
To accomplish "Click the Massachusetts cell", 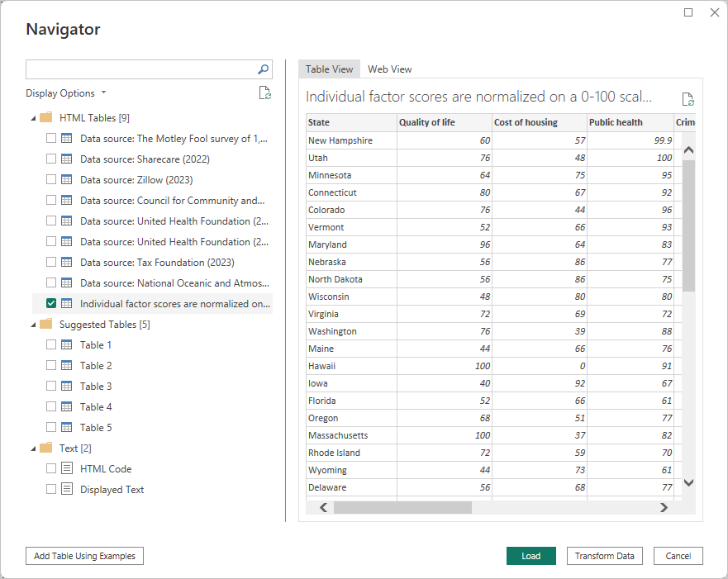I will [351, 435].
